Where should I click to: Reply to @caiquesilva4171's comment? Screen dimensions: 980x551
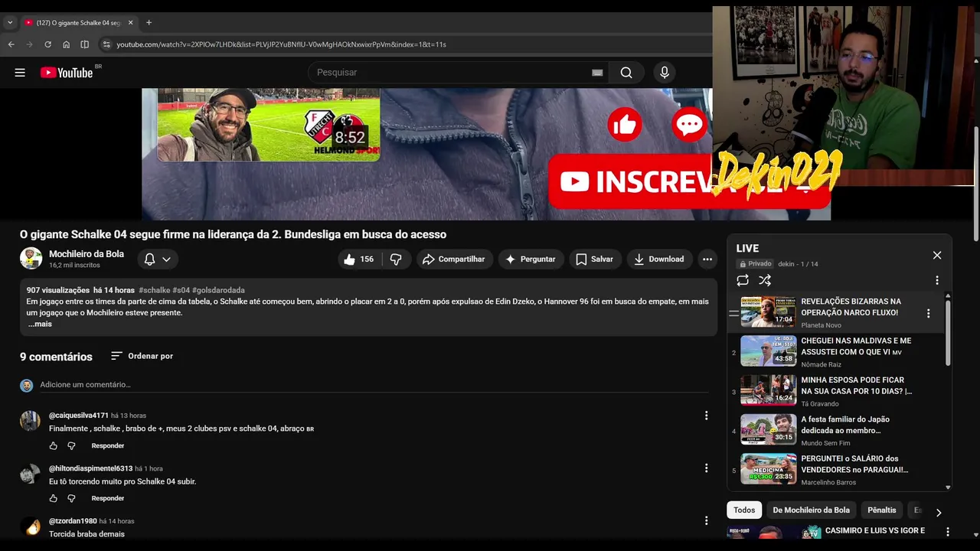pyautogui.click(x=108, y=445)
